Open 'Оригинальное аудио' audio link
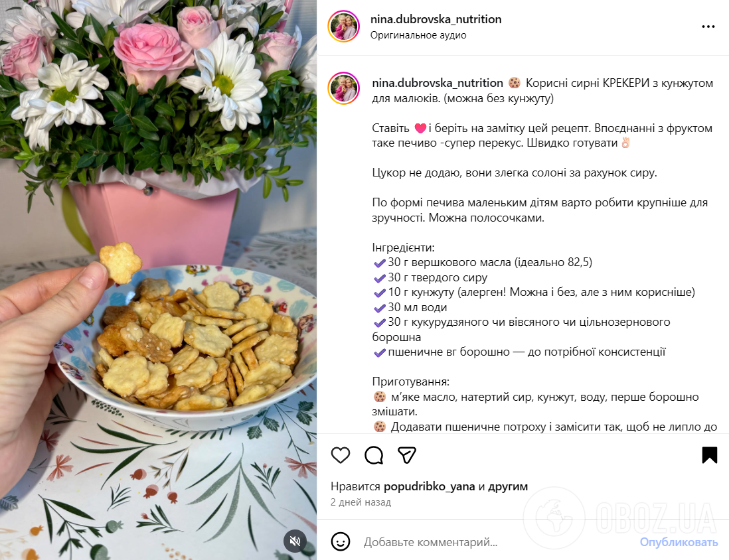 (x=418, y=35)
